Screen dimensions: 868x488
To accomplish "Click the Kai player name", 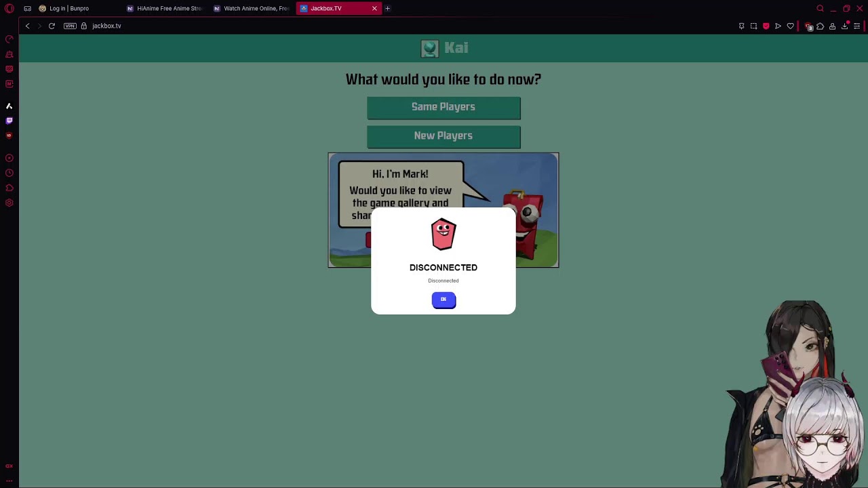I will coord(456,48).
